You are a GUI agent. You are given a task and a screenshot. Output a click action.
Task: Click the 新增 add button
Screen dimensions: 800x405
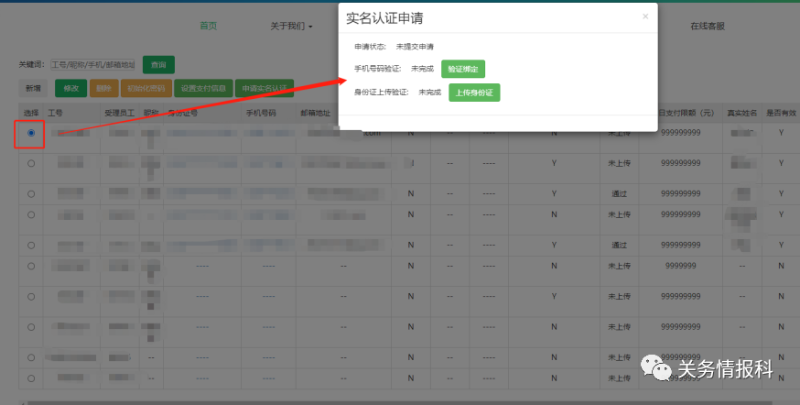[x=33, y=88]
